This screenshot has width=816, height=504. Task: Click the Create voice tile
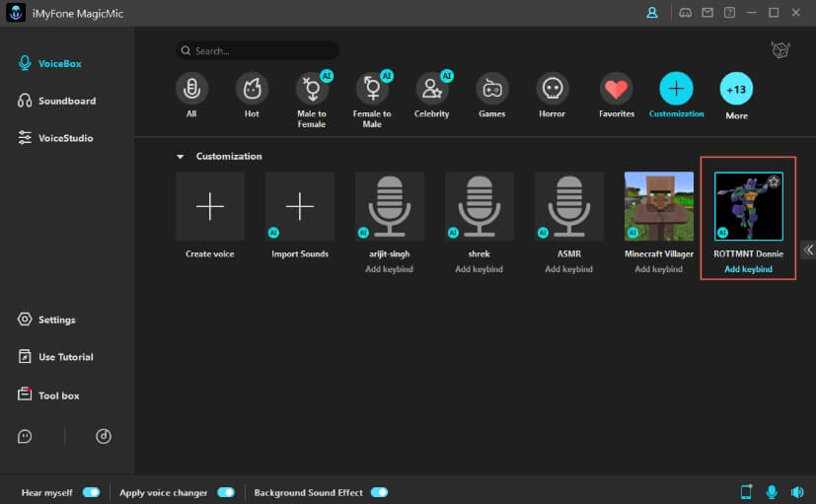click(210, 206)
